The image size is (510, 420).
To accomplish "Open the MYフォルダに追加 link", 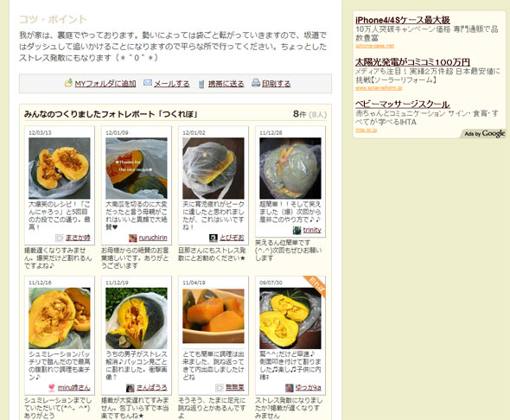I will point(105,84).
